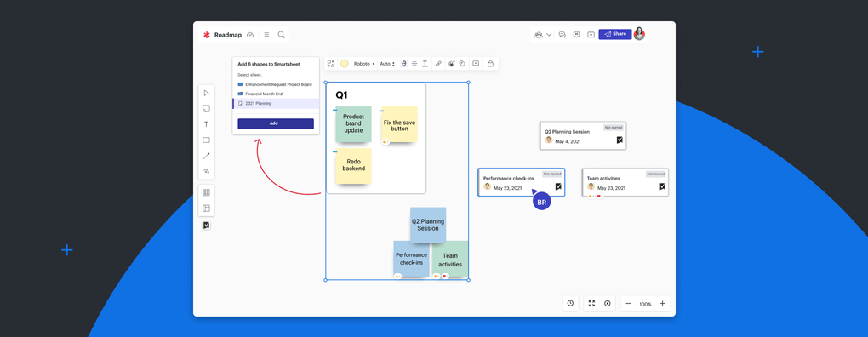Open the Smartsheet integration icon in toolbar
Image resolution: width=868 pixels, height=337 pixels.
(x=207, y=226)
